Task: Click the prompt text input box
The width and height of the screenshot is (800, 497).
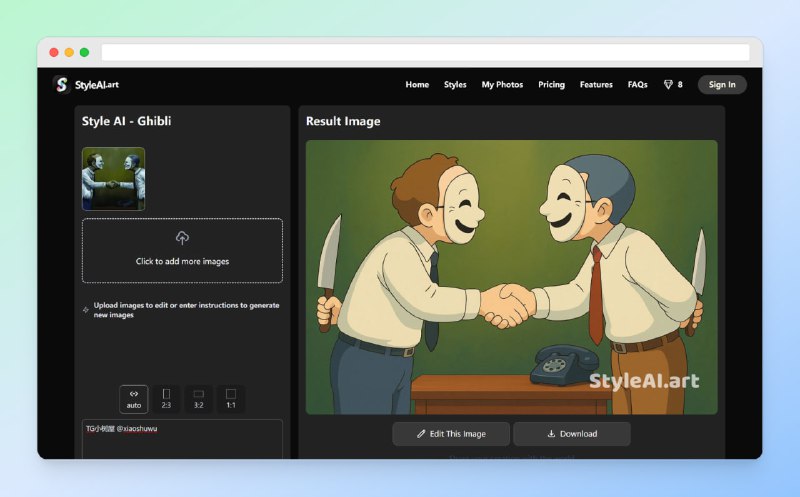Action: coord(182,442)
